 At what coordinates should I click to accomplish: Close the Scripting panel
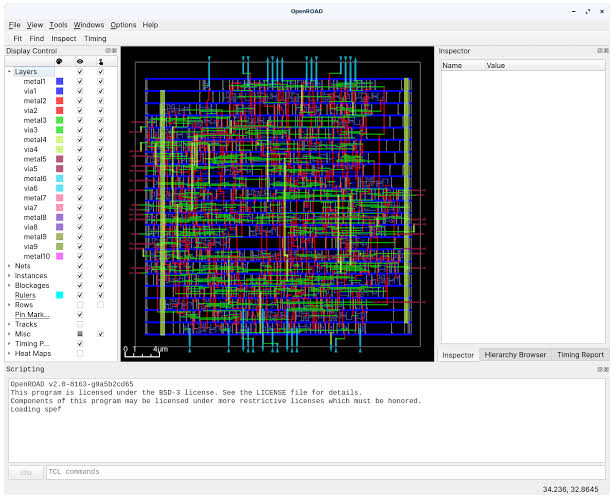coord(606,369)
